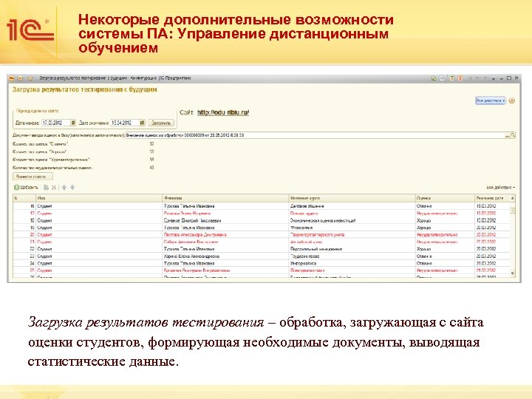Click the move up arrow in table toolbar
Screen dimensions: 532x399
[x=64, y=187]
